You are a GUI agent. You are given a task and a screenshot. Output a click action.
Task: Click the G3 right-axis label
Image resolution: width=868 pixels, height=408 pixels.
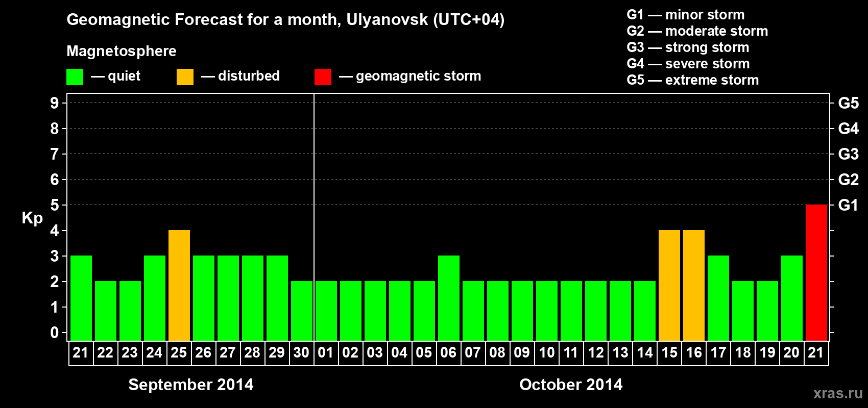(849, 154)
